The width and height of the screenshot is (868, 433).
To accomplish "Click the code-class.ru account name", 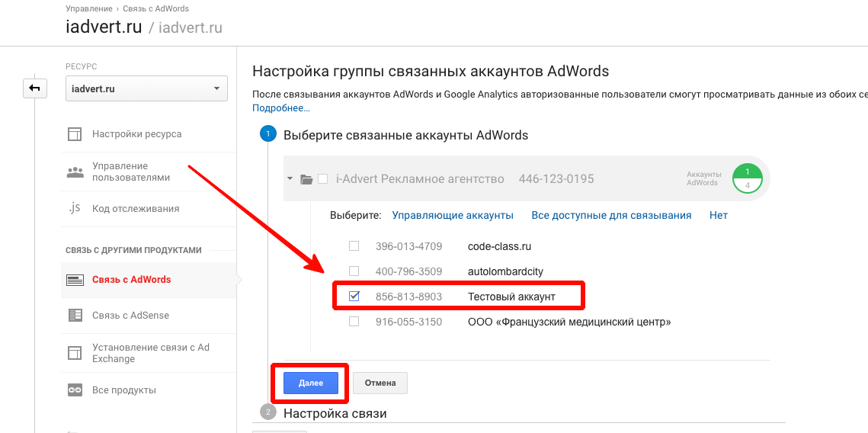I will pyautogui.click(x=499, y=246).
